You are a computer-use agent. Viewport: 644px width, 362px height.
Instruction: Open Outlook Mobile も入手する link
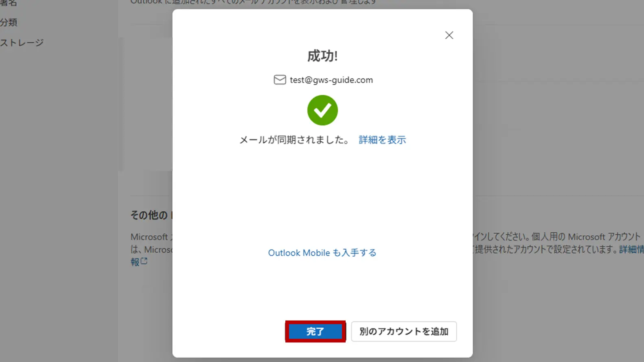[x=322, y=253]
